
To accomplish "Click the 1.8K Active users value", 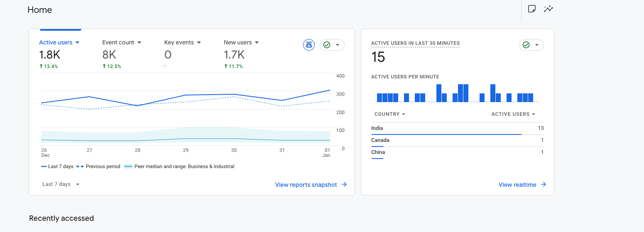I will (50, 55).
